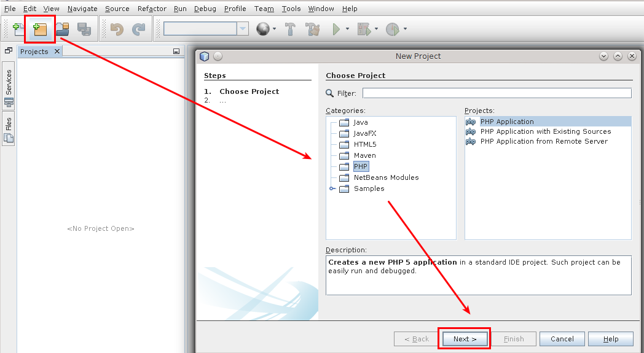Click the Debug Project icon
Image resolution: width=644 pixels, height=353 pixels.
pyautogui.click(x=364, y=29)
